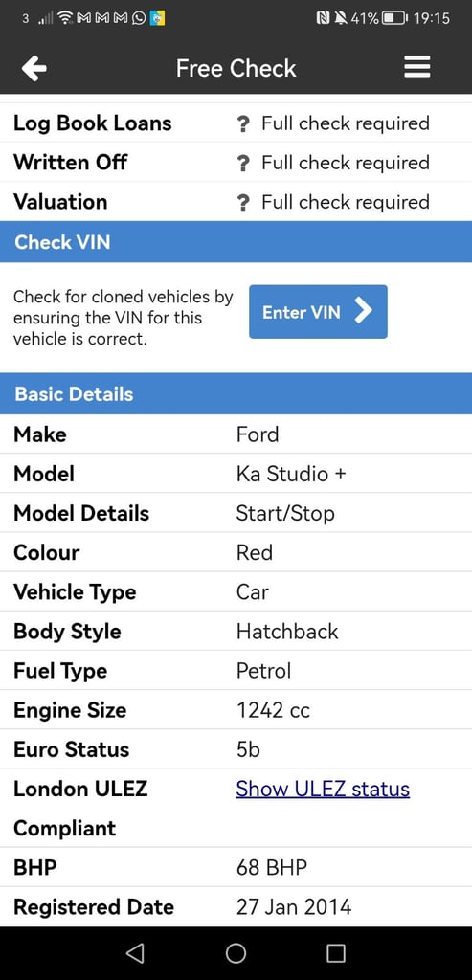This screenshot has height=980, width=472.
Task: Select the Basic Details section header
Action: pos(236,393)
